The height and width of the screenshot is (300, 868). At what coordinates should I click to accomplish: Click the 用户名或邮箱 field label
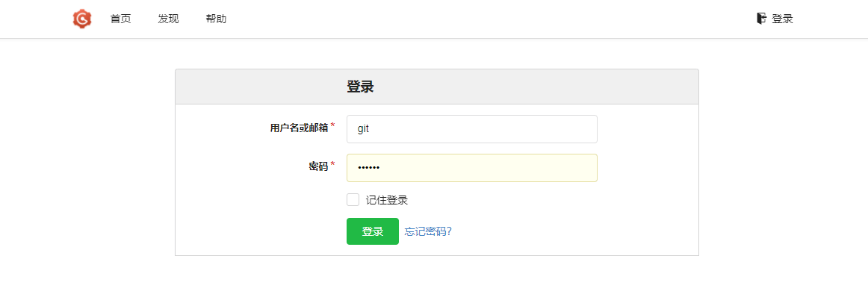tap(299, 128)
